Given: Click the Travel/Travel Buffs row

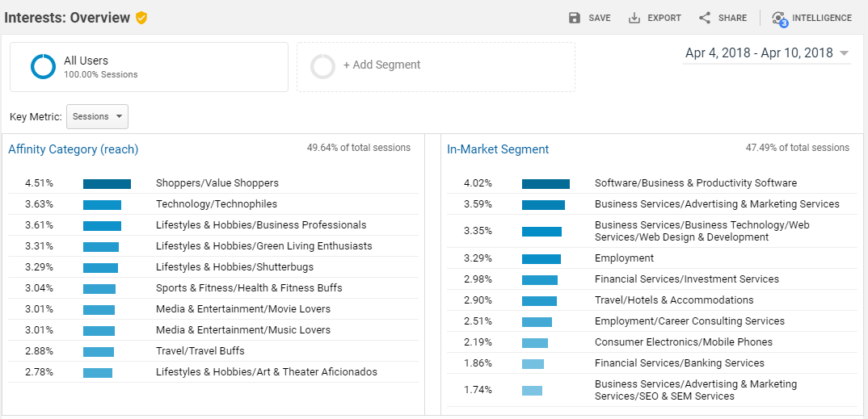Looking at the screenshot, I should (200, 351).
